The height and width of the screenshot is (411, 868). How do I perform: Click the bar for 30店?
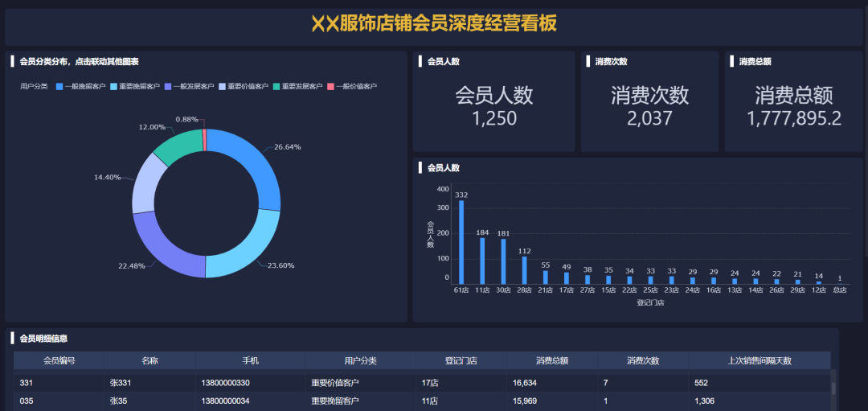[x=503, y=261]
